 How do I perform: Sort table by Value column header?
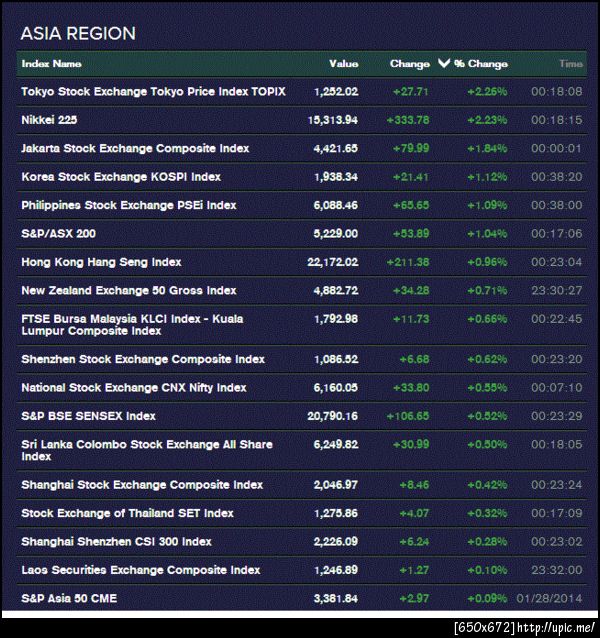click(x=343, y=64)
